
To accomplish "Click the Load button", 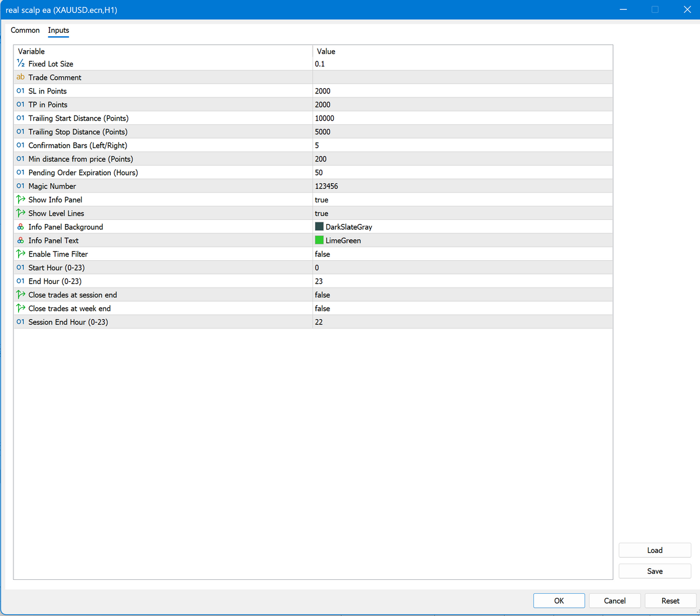I will [x=654, y=550].
